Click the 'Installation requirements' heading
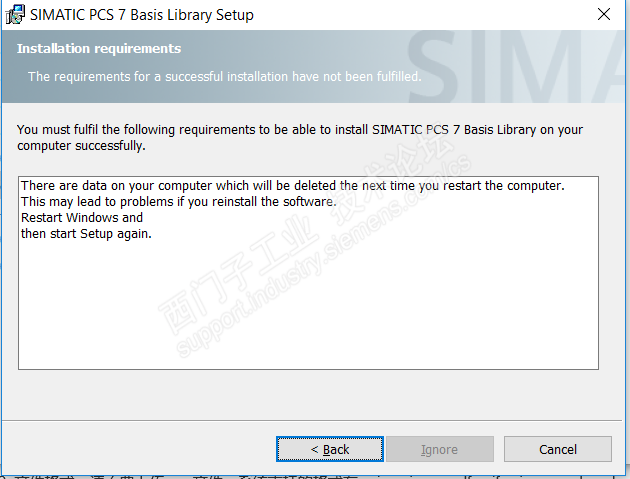 point(99,48)
